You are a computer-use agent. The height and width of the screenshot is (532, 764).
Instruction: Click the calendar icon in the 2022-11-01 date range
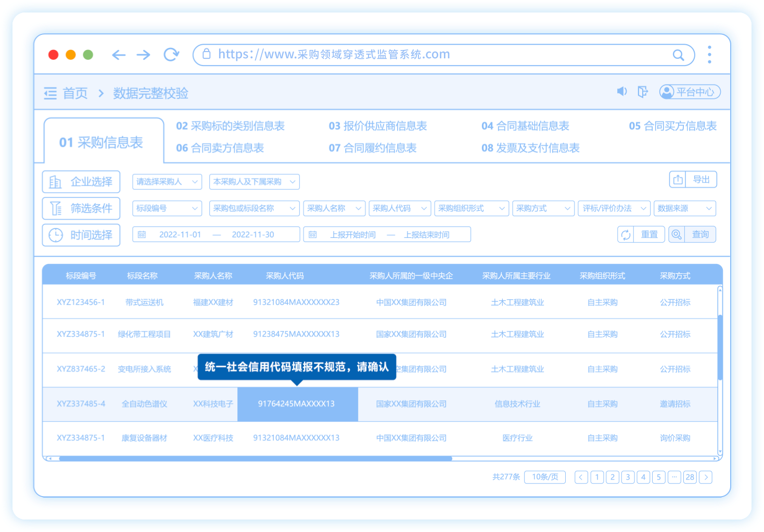pos(142,235)
